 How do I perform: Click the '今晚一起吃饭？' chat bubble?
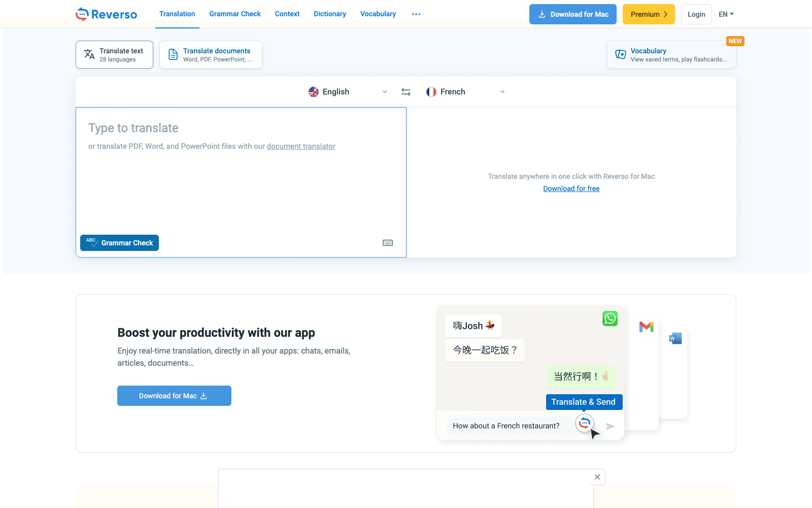[485, 350]
